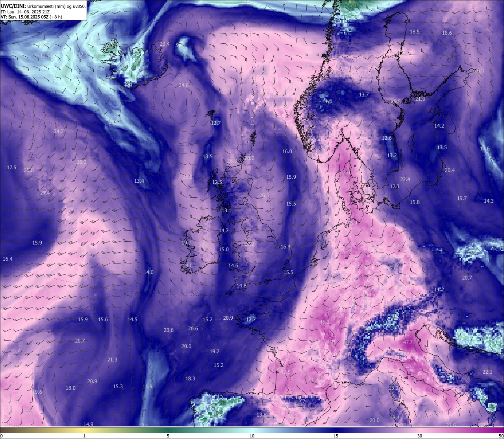Click the 10.6 value at the eastern edge

(485, 148)
